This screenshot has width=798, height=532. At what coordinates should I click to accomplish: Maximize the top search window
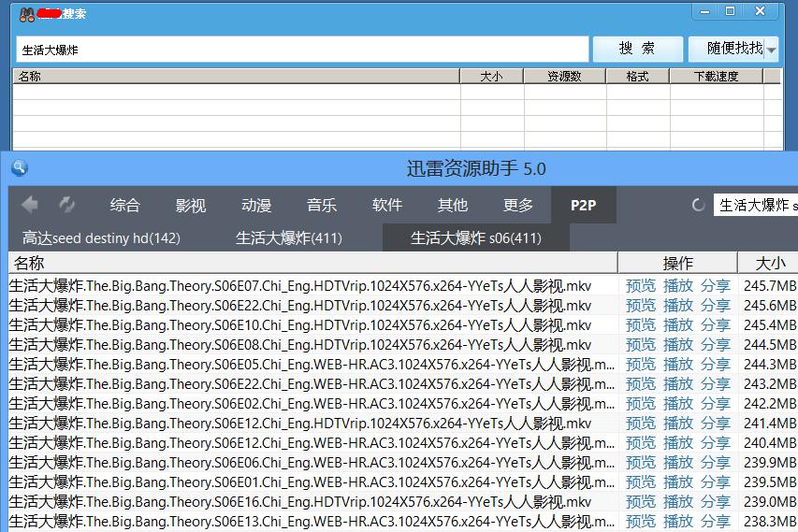[x=731, y=11]
